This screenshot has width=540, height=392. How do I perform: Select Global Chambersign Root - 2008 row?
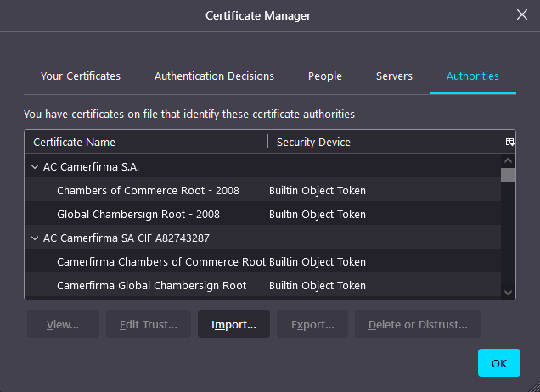pos(262,214)
